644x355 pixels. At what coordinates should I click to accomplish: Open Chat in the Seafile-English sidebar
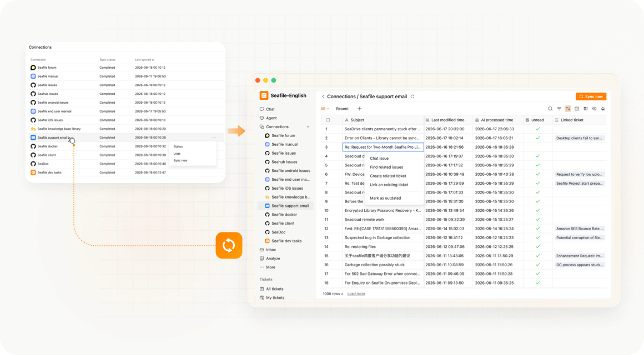pos(270,109)
